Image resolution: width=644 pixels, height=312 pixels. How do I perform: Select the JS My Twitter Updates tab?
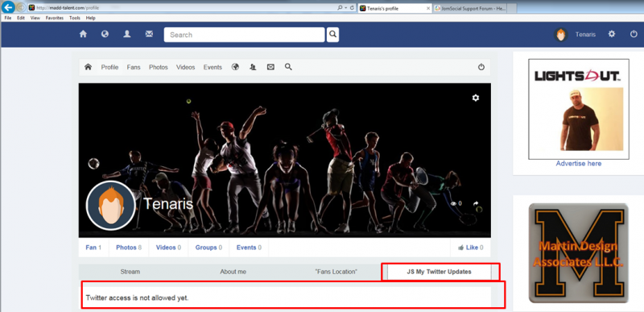pyautogui.click(x=439, y=272)
